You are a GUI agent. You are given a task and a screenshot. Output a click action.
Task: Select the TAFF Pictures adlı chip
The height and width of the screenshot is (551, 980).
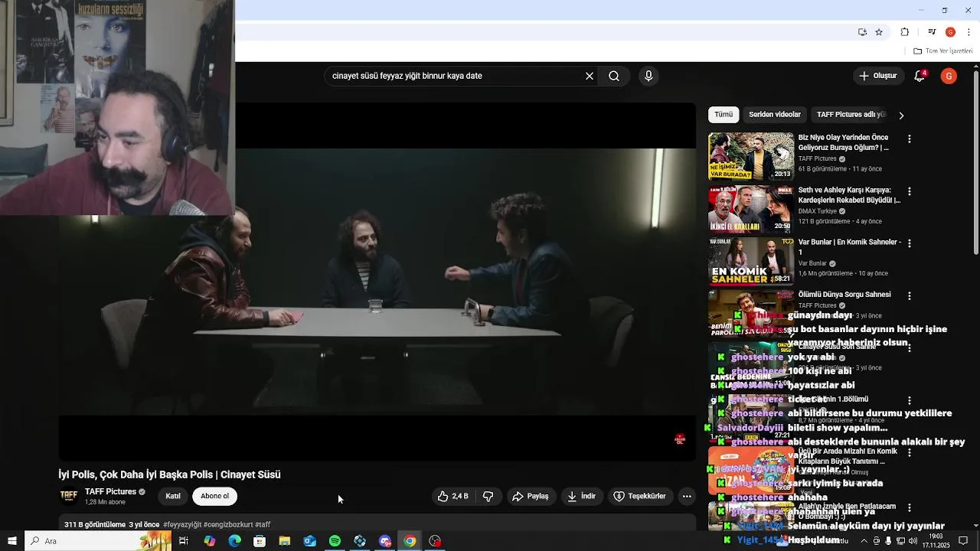(x=851, y=115)
